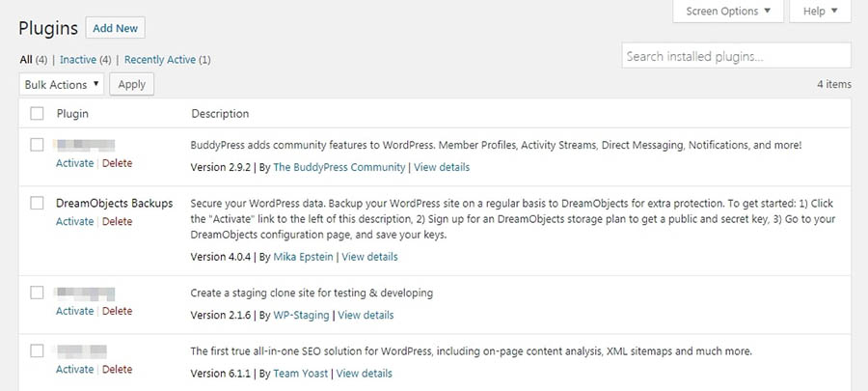Screen dimensions: 868x391
Task: View details for version 2.1.6 plugin
Action: point(366,315)
